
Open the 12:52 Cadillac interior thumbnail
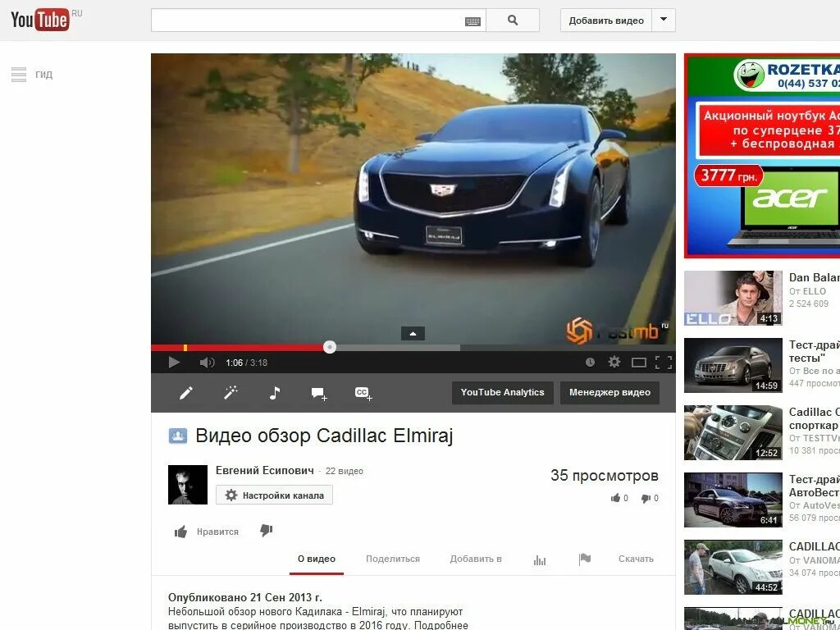point(733,433)
